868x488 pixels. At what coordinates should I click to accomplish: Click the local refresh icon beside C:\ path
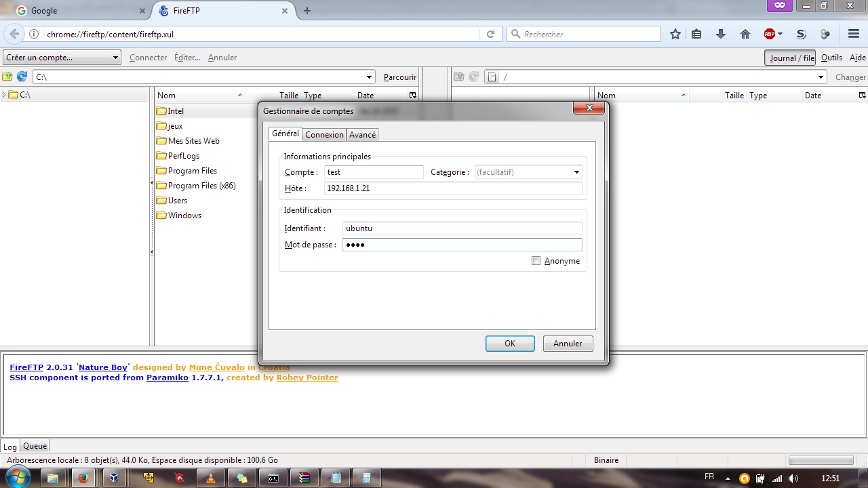tap(22, 77)
